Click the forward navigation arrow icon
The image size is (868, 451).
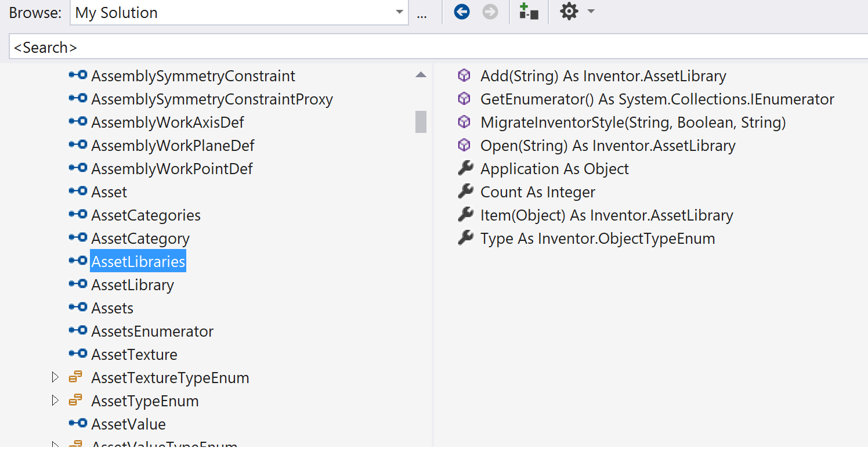[x=490, y=12]
